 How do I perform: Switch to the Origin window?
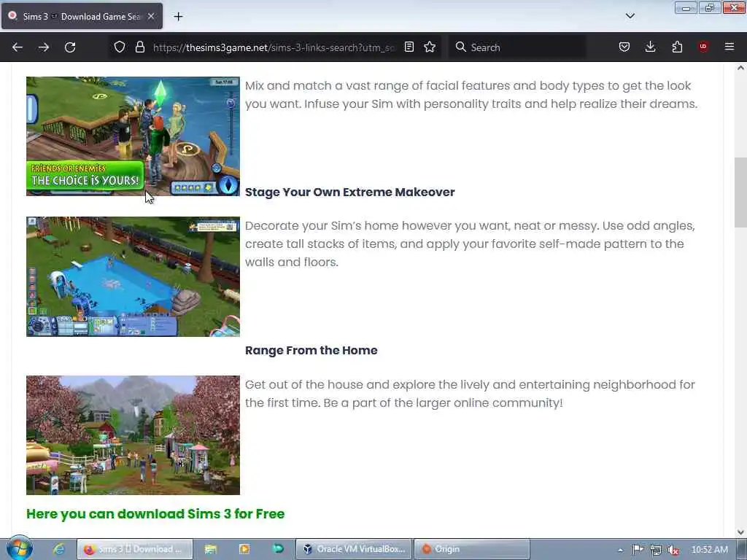tap(472, 549)
